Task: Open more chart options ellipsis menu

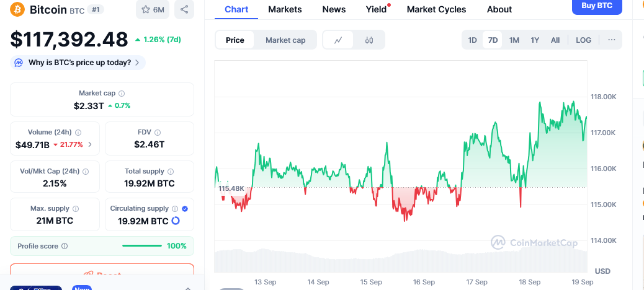Action: tap(612, 40)
